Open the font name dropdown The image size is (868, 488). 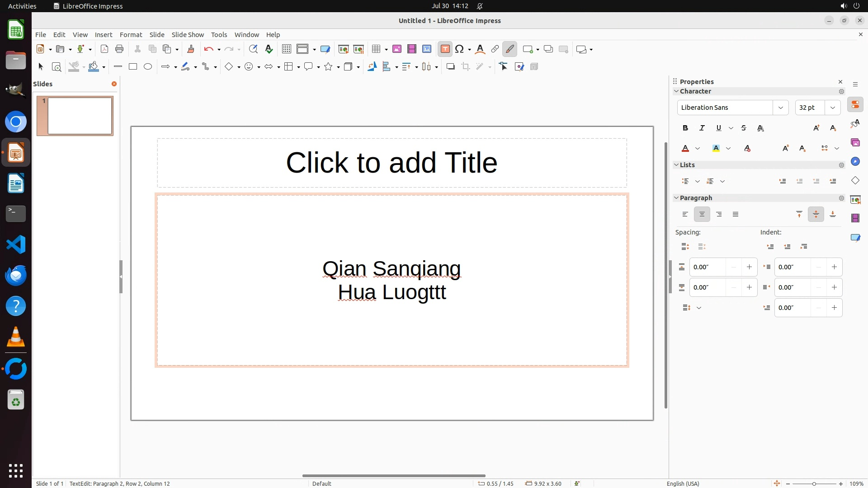coord(780,108)
